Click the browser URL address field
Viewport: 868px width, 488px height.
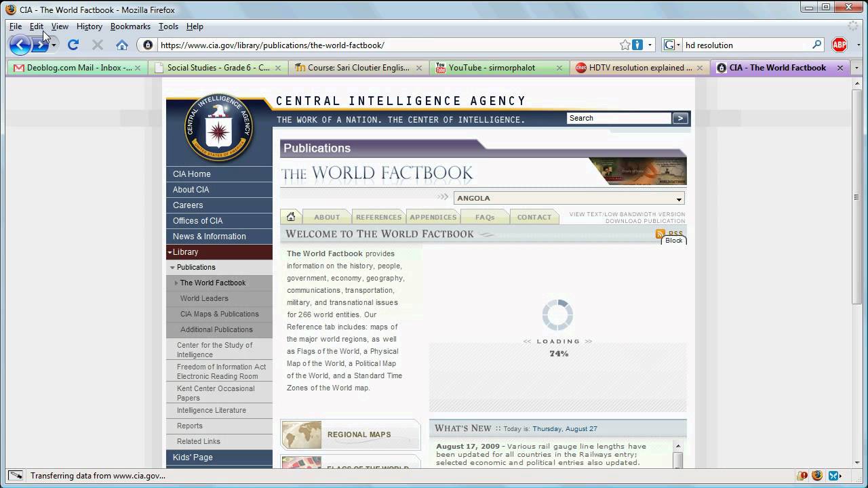pyautogui.click(x=388, y=45)
